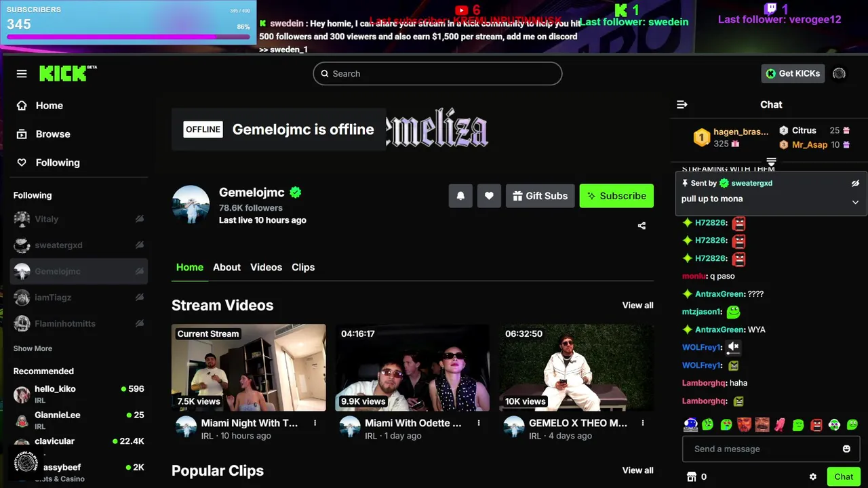
Task: Click sweatergxd username in pinned message
Action: [x=751, y=183]
